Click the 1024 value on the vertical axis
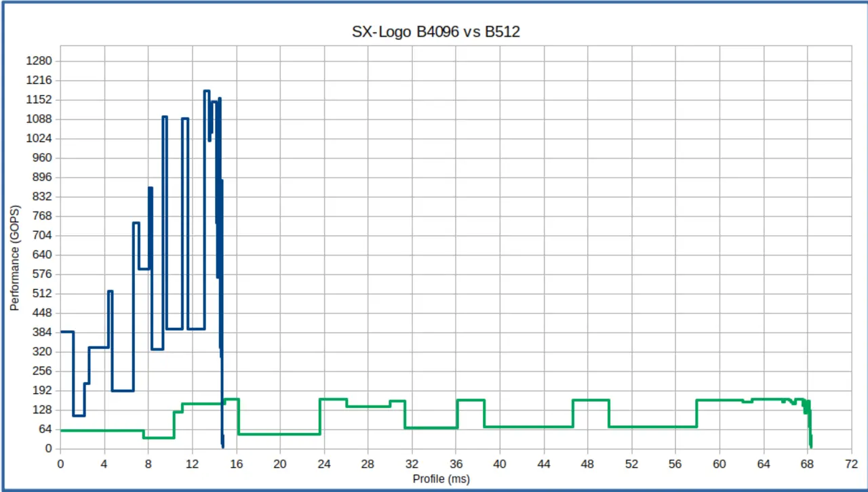 (39, 138)
